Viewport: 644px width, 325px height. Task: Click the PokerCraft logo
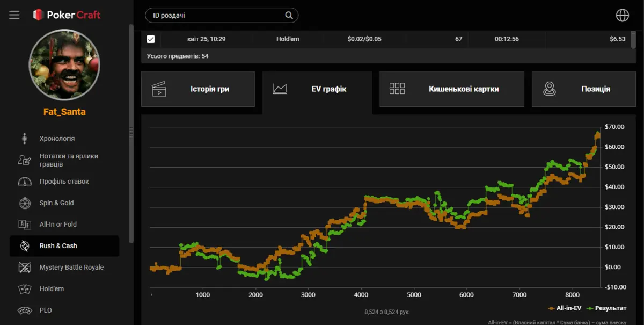click(x=67, y=15)
